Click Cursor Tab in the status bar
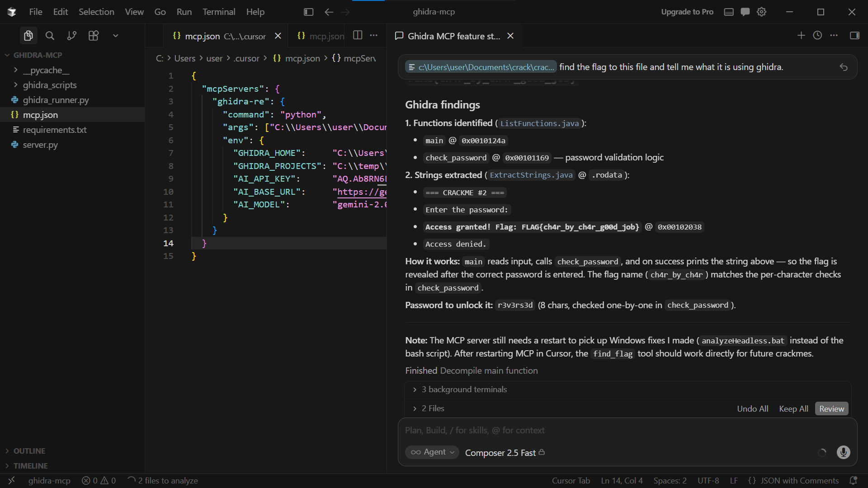Viewport: 868px width, 488px height. (x=571, y=481)
